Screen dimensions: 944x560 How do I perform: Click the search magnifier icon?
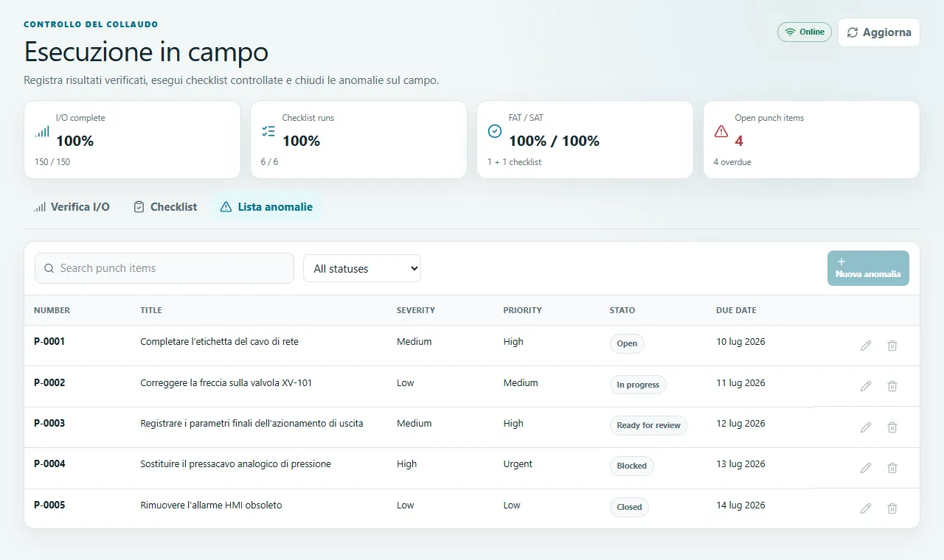coord(49,268)
